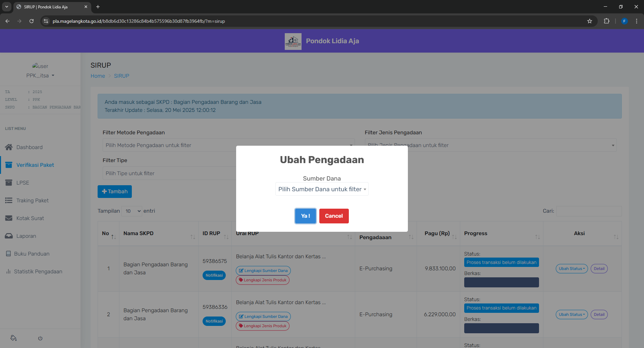Confirm with the Ya ! button

click(305, 216)
